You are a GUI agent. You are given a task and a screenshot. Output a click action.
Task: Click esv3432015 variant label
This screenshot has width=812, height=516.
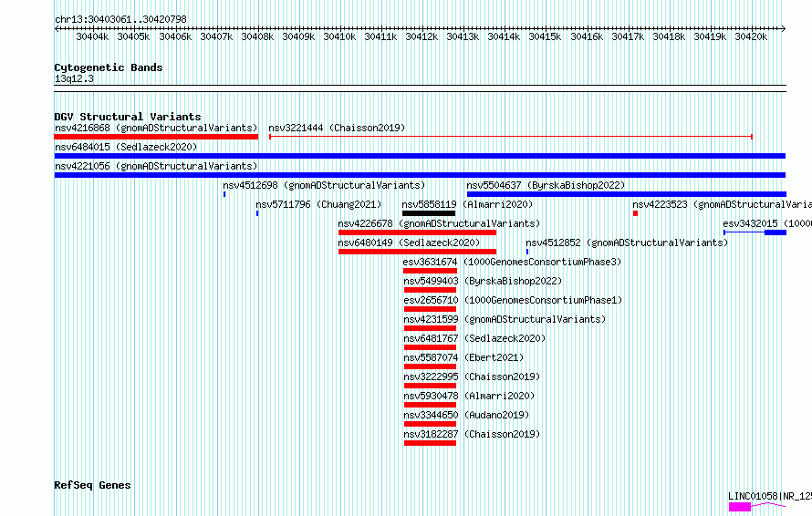[x=767, y=223]
